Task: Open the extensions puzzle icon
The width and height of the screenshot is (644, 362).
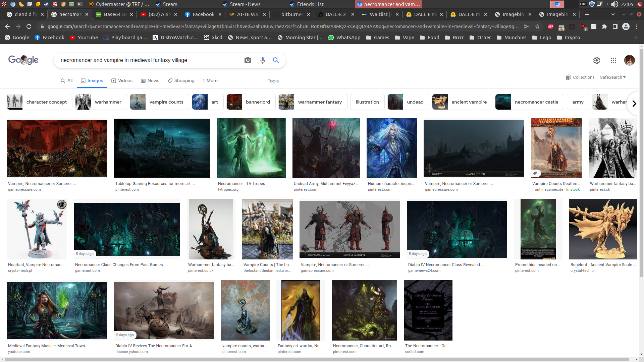Action: 604,26
